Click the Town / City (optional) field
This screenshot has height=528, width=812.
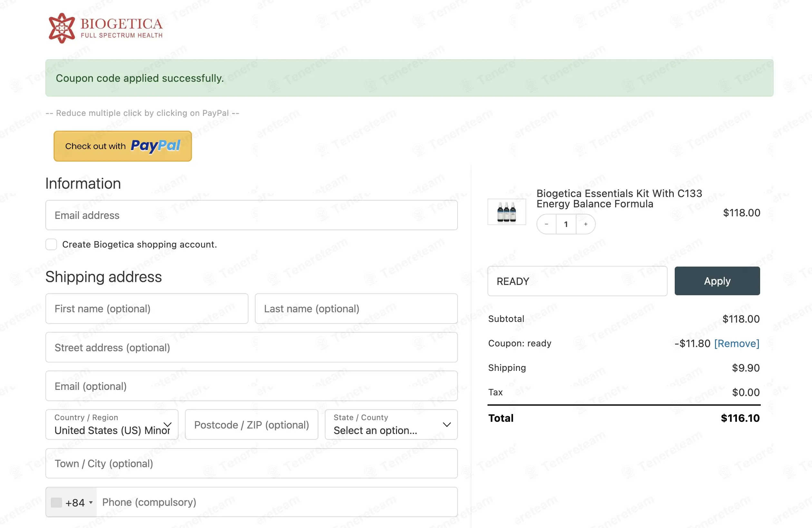click(251, 463)
